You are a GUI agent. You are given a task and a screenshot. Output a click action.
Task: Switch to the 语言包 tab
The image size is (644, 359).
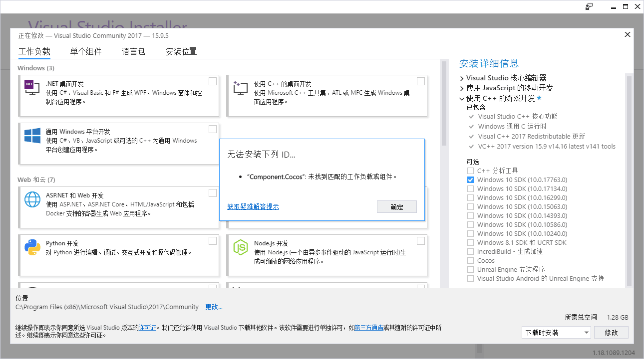[x=133, y=51]
